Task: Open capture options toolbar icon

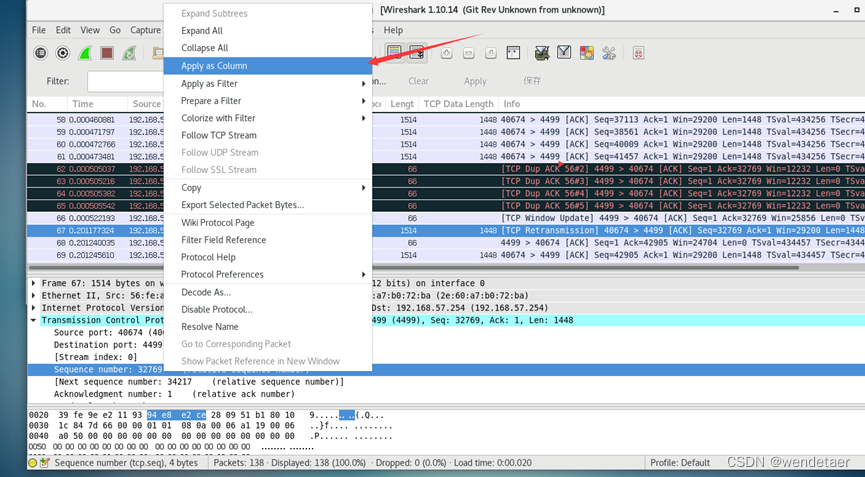Action: 63,53
